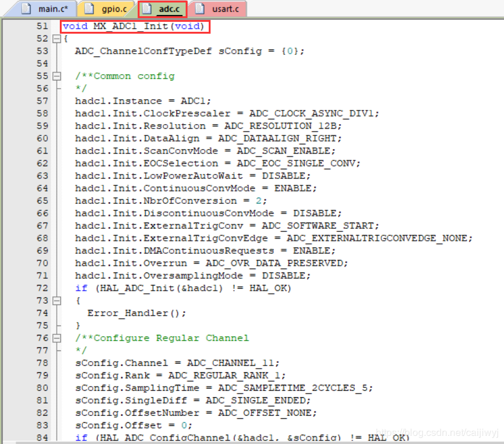
Task: Click the LowPowerAutoWait = DISABLE line
Action: pos(193,176)
